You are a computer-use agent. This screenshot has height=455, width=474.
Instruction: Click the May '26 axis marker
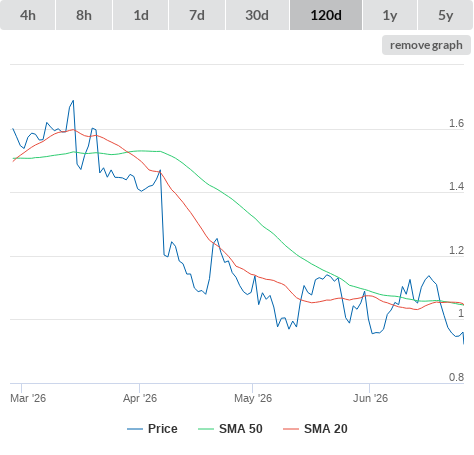click(x=253, y=398)
